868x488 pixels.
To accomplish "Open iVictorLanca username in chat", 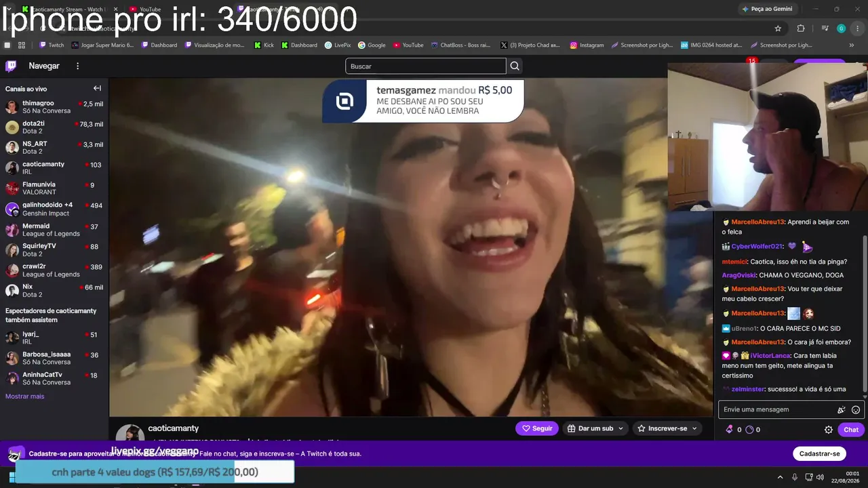I will [770, 355].
